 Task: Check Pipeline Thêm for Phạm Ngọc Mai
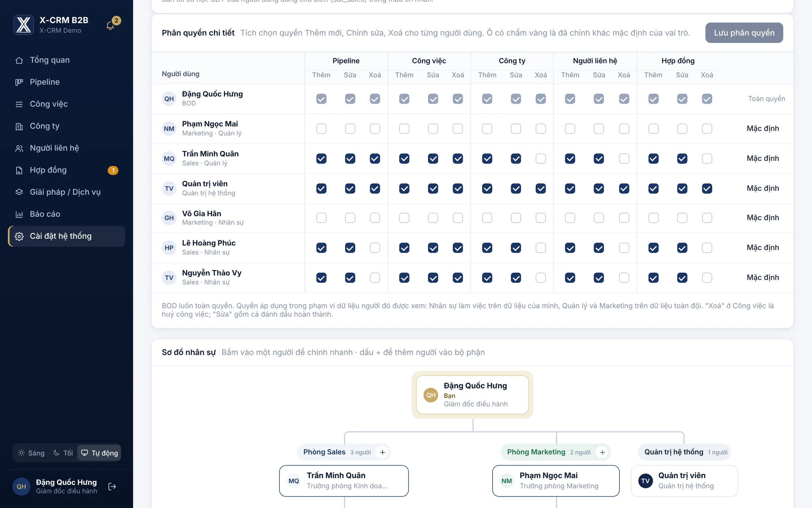pos(321,129)
